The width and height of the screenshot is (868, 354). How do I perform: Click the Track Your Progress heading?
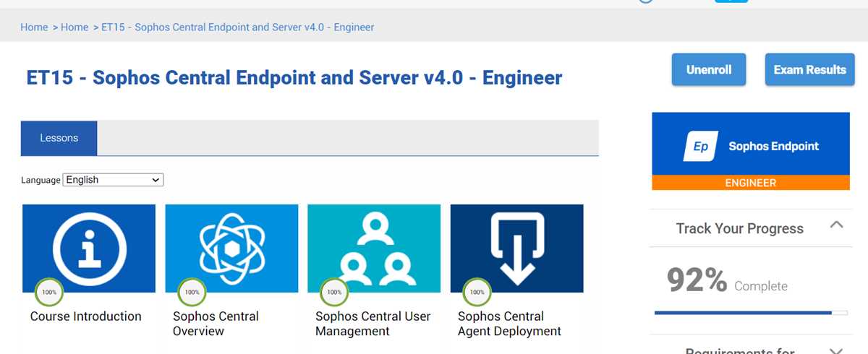tap(739, 228)
